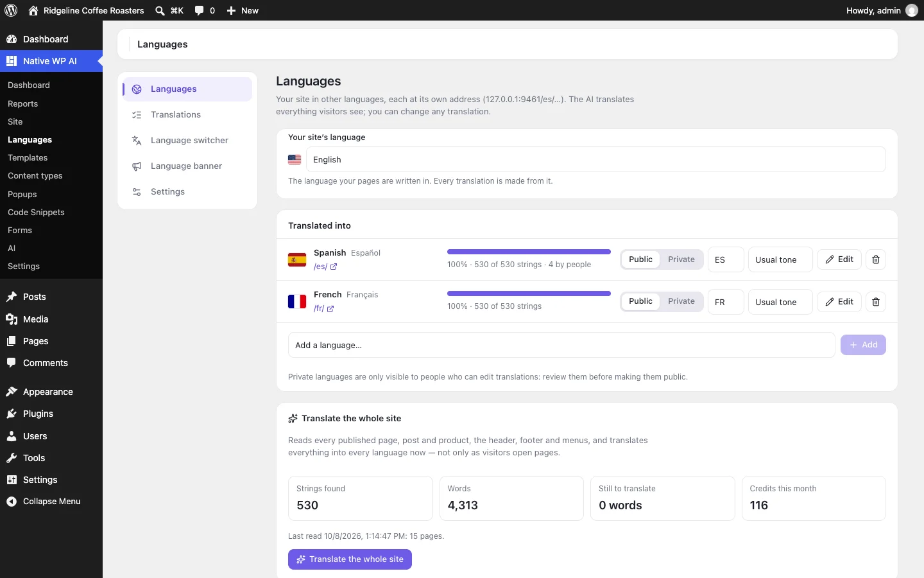Click the French flag icon
This screenshot has width=924, height=578.
tap(297, 302)
